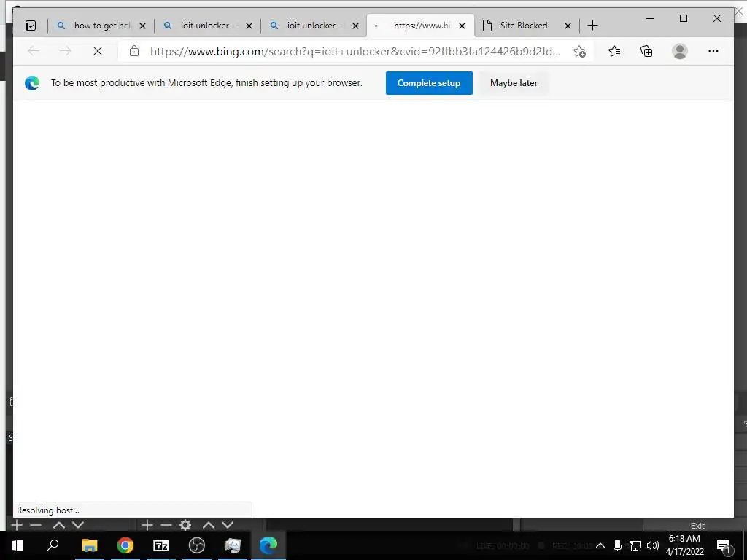Open the Edge profile avatar

[x=680, y=51]
